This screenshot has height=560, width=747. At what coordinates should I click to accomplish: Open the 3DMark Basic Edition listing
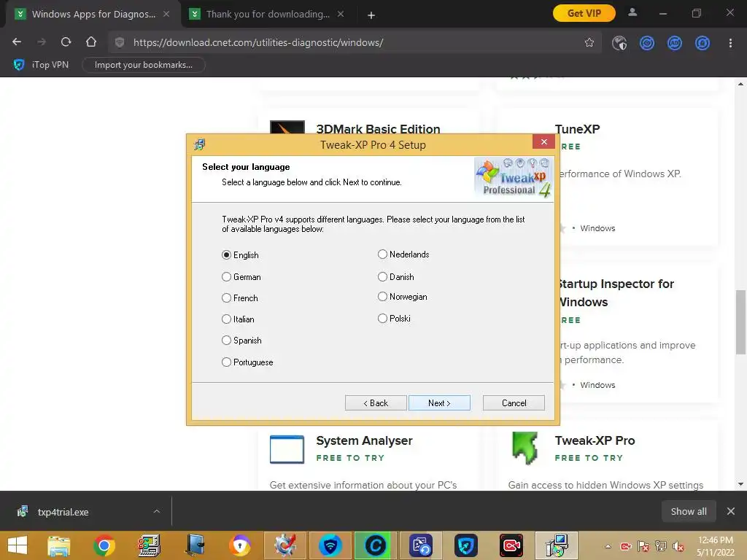(x=379, y=128)
